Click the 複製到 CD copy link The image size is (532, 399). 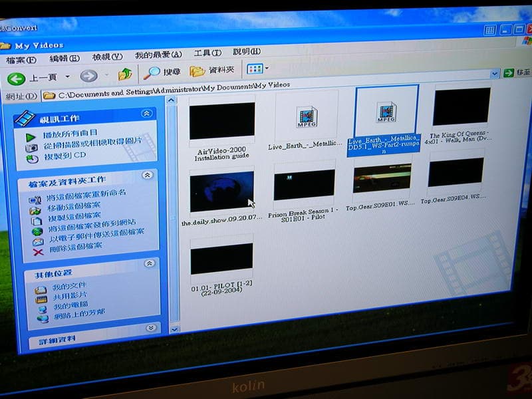(65, 156)
